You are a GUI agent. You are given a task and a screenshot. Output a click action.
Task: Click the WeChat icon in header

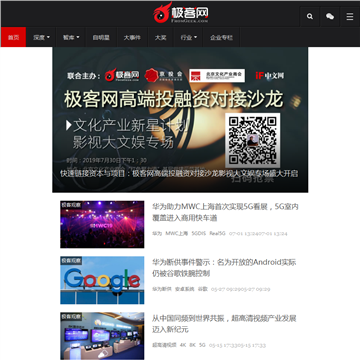point(330,16)
